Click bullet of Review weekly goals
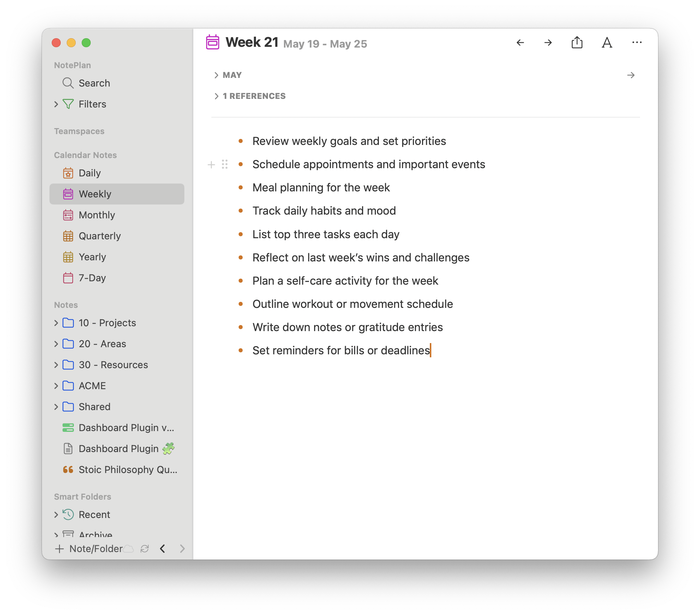Screen dimensions: 700x615 point(241,141)
